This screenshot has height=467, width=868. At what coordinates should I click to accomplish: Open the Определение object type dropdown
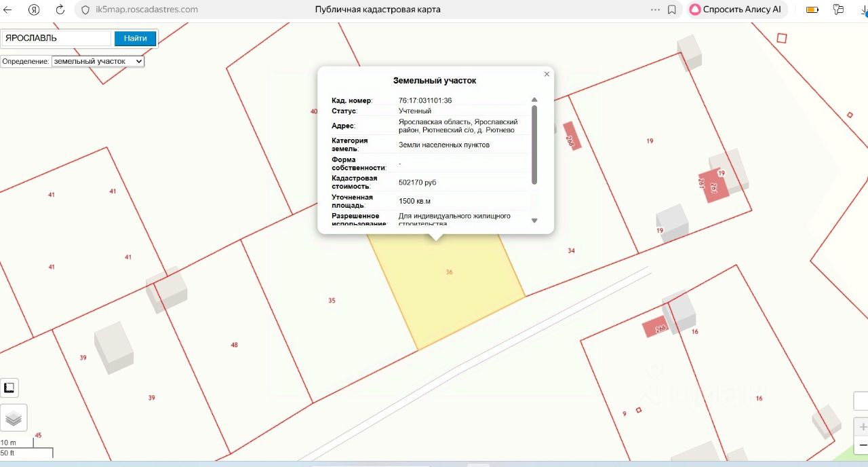98,61
